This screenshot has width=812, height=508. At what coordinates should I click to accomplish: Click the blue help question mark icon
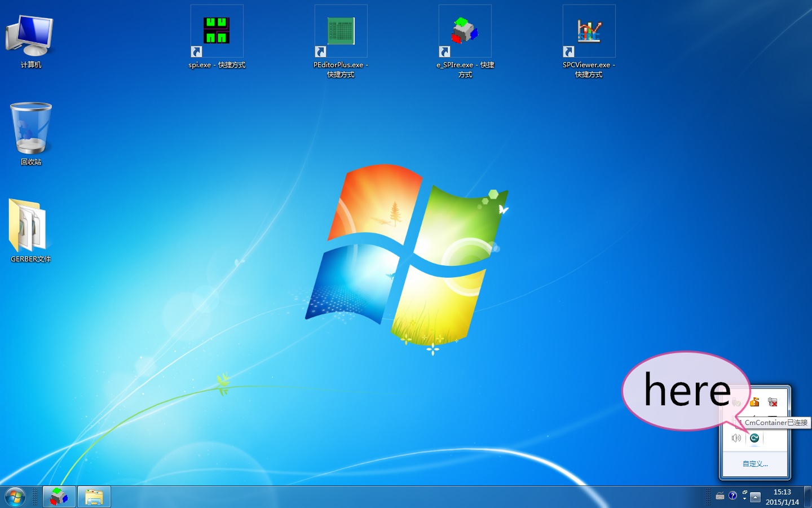[732, 496]
